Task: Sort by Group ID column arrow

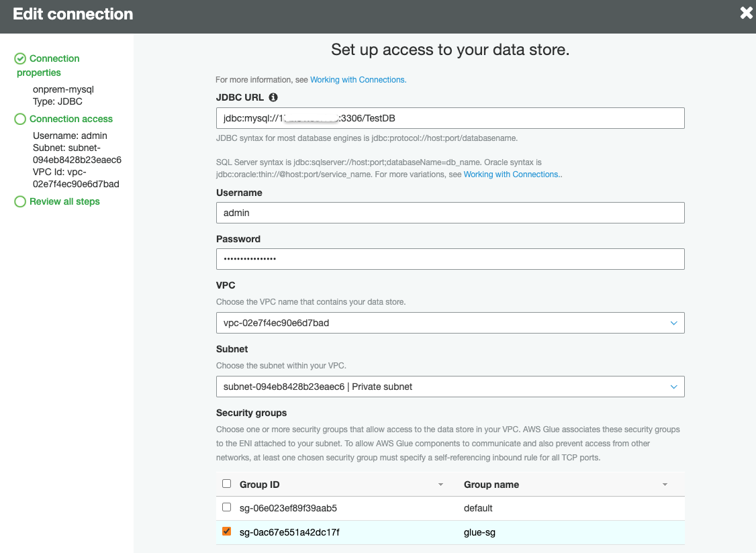Action: (441, 485)
